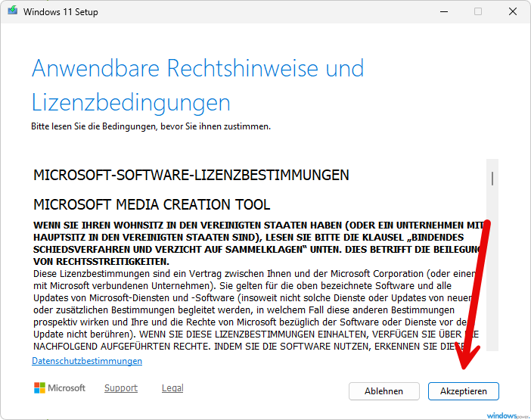Screen dimensions: 531x420
Task: Open the Datenschutzbestimmungen link
Action: click(x=87, y=361)
